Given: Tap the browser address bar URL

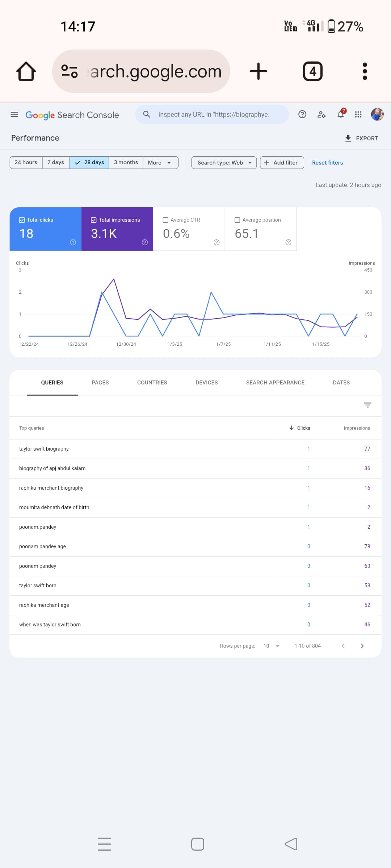Looking at the screenshot, I should click(x=141, y=71).
